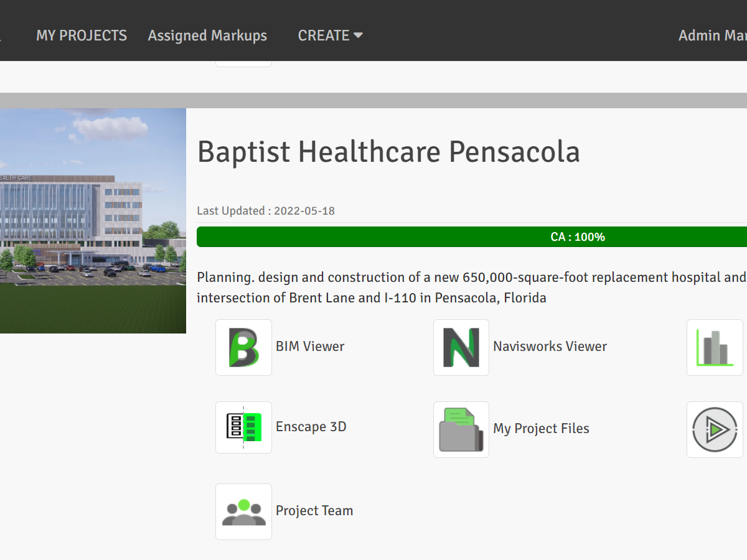Image resolution: width=747 pixels, height=560 pixels.
Task: Open the hospital rendering thumbnail
Action: coord(93,221)
